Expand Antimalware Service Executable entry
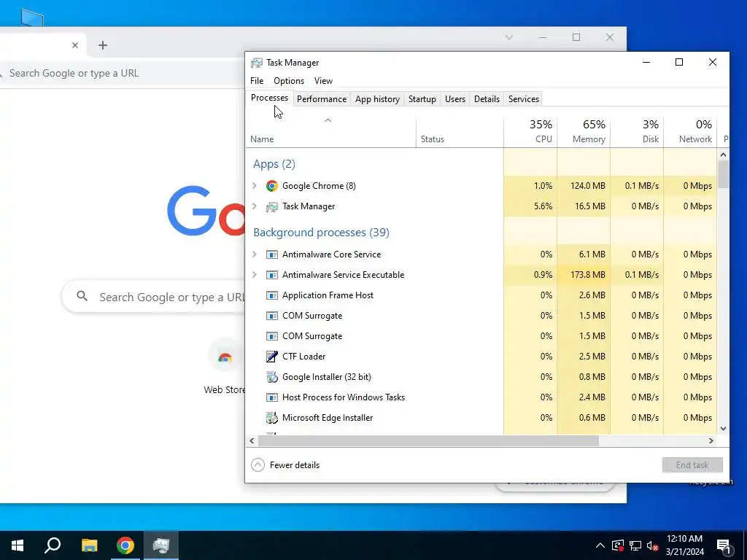 (255, 275)
